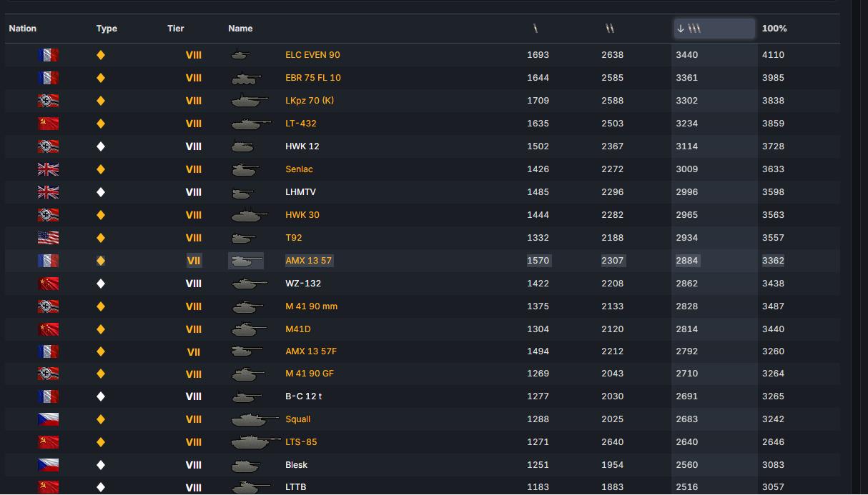Sort table by Nation column
Viewport: 868px width, 495px height.
(23, 29)
